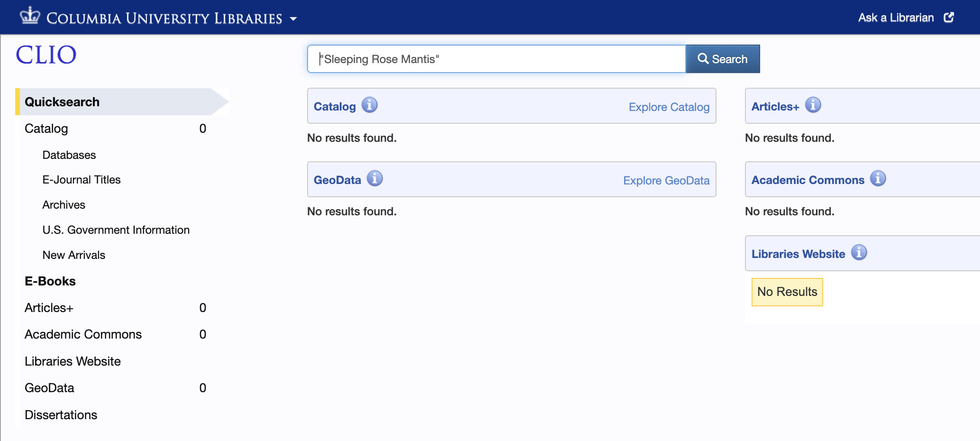Show info icon next to Articles+ heading

point(813,105)
